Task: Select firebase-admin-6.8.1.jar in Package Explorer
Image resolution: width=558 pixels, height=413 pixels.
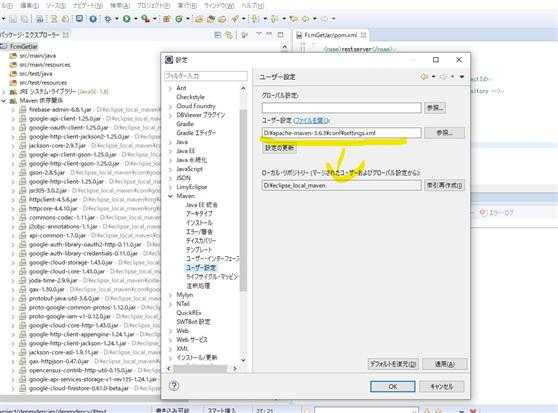Action: [60, 110]
